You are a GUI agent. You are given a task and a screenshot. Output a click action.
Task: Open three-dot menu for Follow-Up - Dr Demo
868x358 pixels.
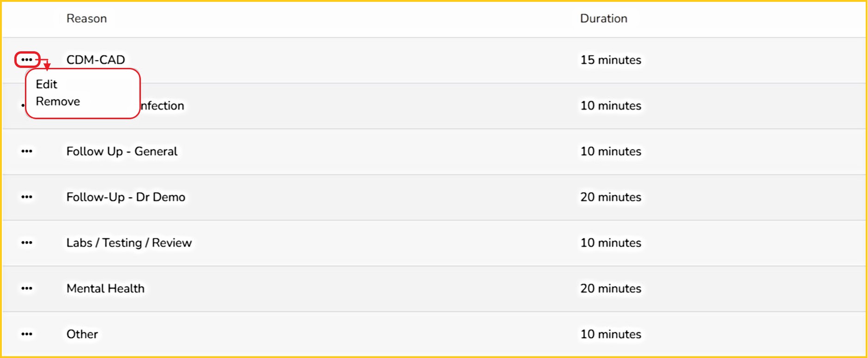click(27, 197)
